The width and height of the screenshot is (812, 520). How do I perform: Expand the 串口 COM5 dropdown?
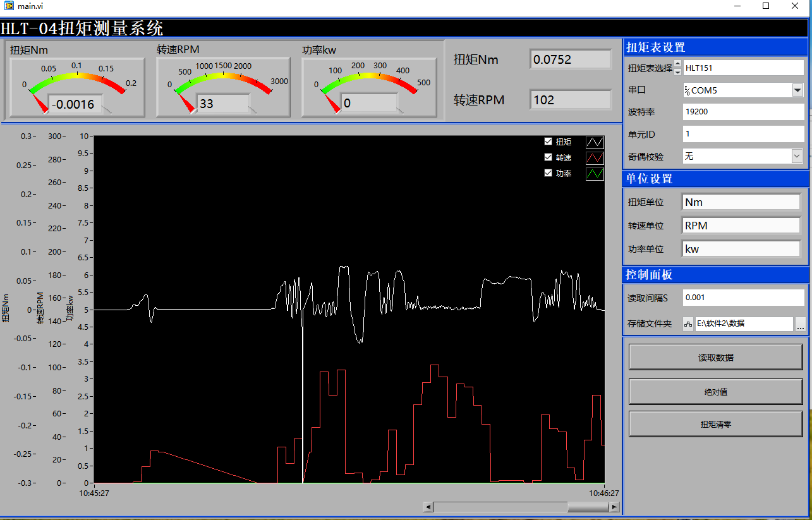[x=797, y=90]
